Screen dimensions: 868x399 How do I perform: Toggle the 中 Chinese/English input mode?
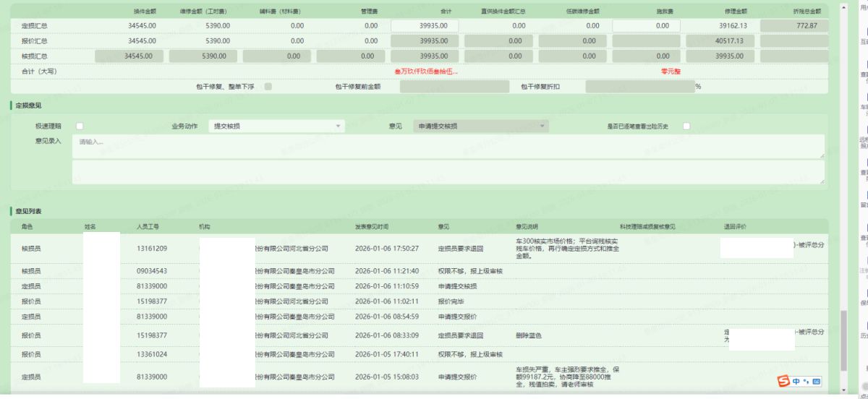pyautogui.click(x=796, y=381)
